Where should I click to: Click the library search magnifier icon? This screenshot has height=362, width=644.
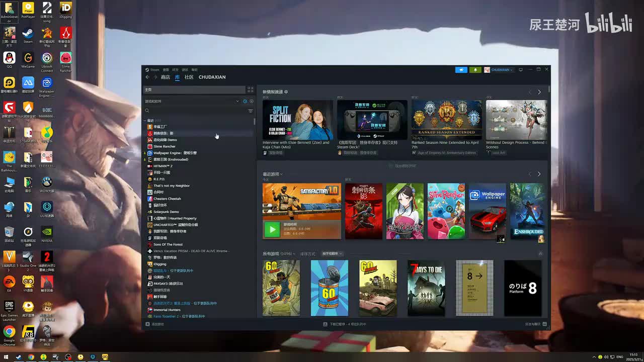pyautogui.click(x=147, y=111)
